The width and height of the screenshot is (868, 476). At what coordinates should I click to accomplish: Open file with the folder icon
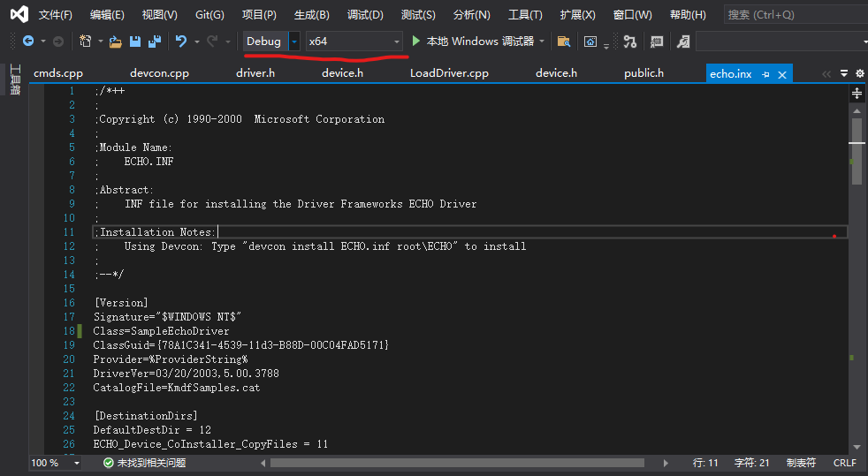pos(115,42)
